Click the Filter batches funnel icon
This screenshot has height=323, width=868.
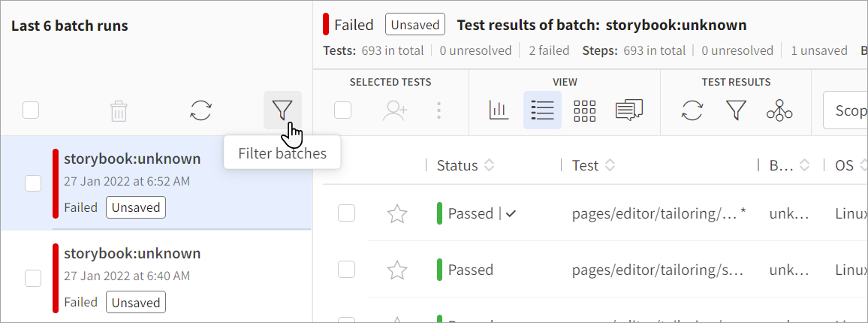[x=282, y=110]
